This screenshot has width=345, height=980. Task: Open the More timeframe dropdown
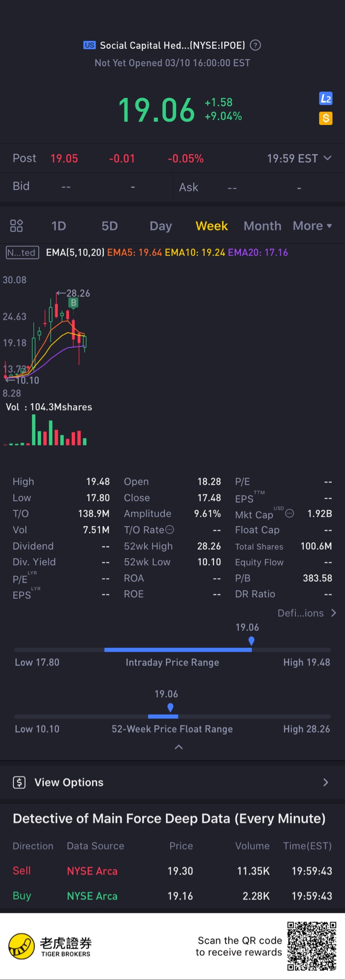pos(312,226)
